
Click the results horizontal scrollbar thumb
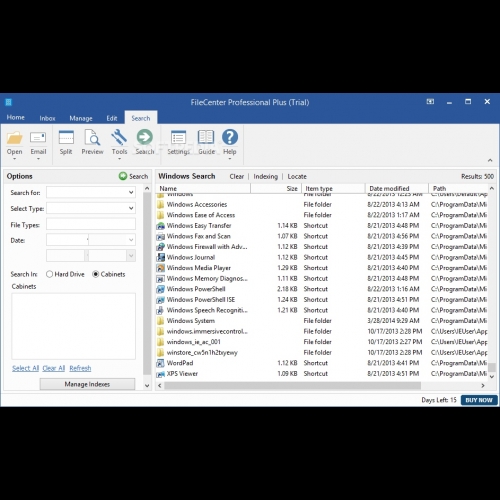[292, 386]
